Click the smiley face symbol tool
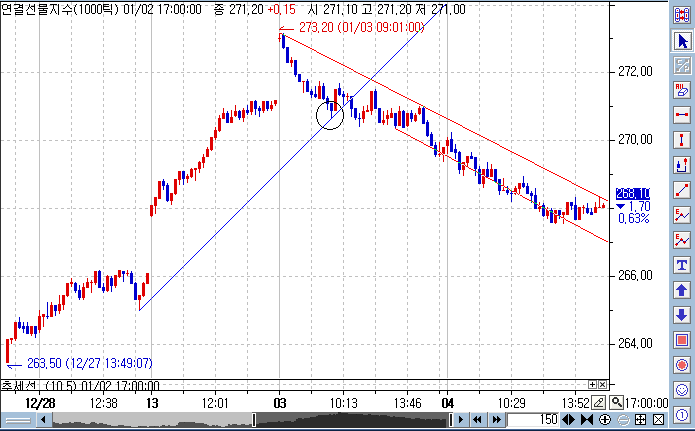Image resolution: width=695 pixels, height=431 pixels. [682, 390]
